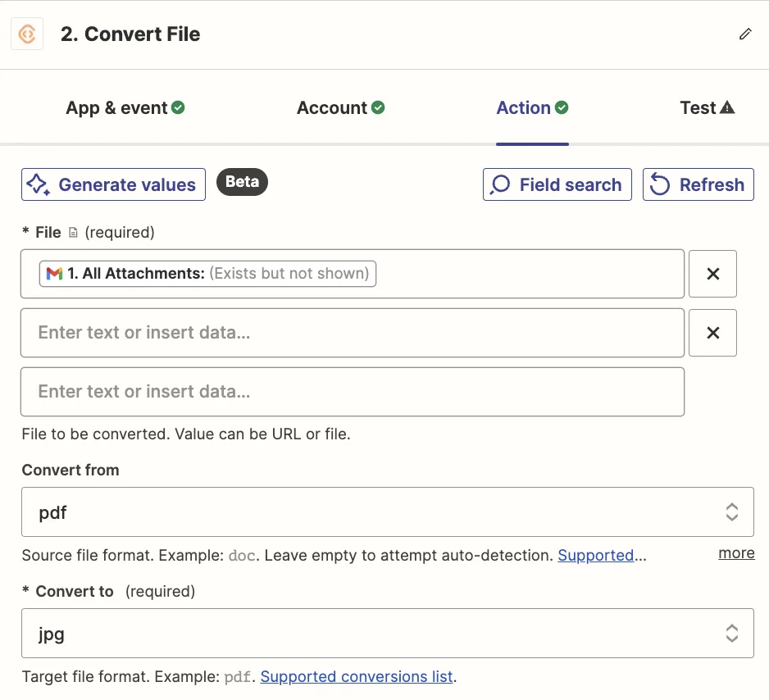The width and height of the screenshot is (769, 700).
Task: Click the file type icon beside File label
Action: tap(73, 233)
